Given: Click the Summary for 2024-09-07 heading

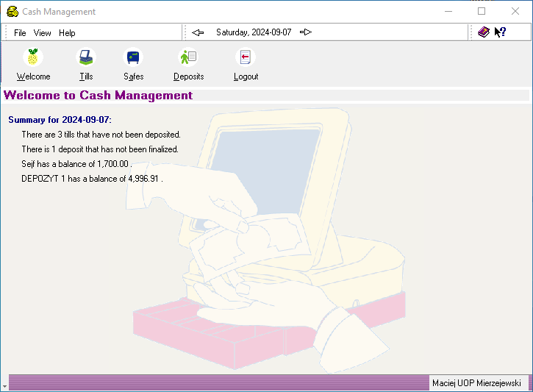Looking at the screenshot, I should (60, 120).
